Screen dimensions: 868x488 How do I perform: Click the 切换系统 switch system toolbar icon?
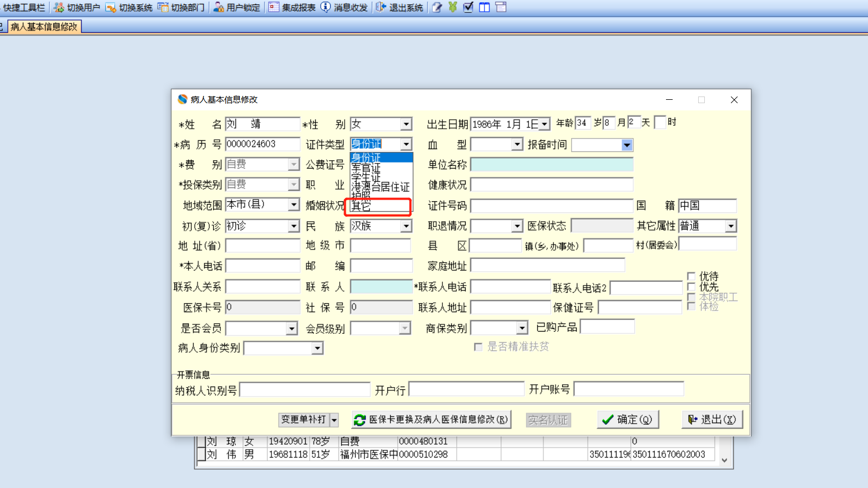(129, 7)
